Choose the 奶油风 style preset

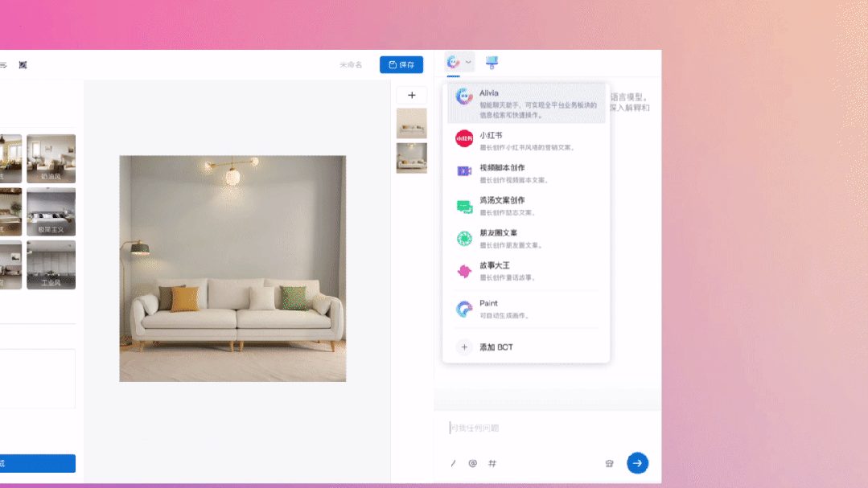point(51,159)
